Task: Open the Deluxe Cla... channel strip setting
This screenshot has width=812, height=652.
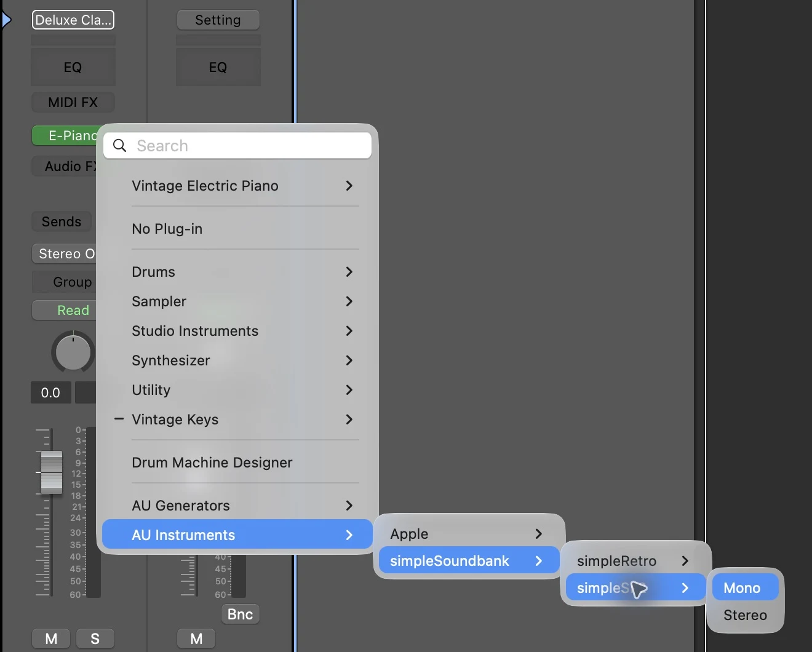Action: tap(73, 20)
